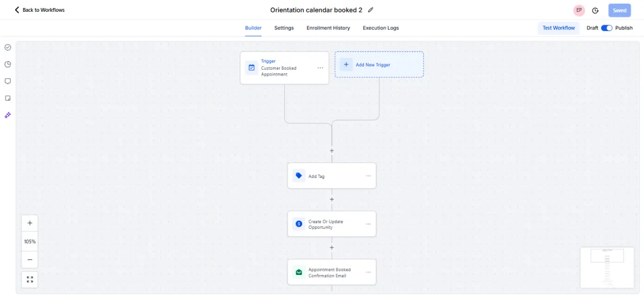Click the checkmark circle sidebar icon

[x=8, y=47]
